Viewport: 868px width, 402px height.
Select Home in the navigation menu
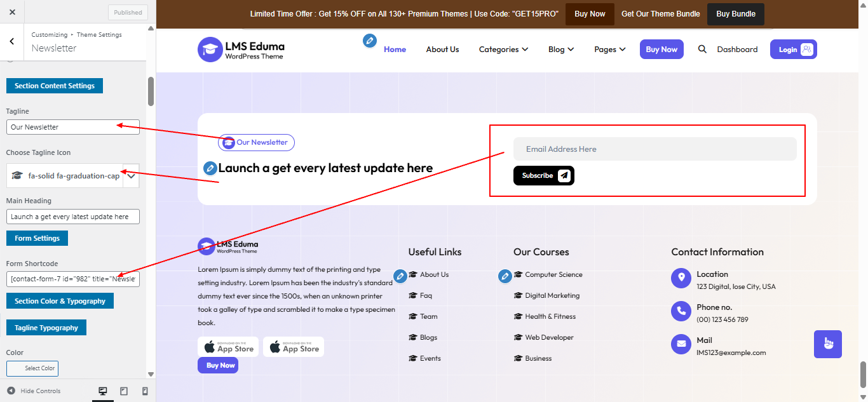(x=395, y=49)
